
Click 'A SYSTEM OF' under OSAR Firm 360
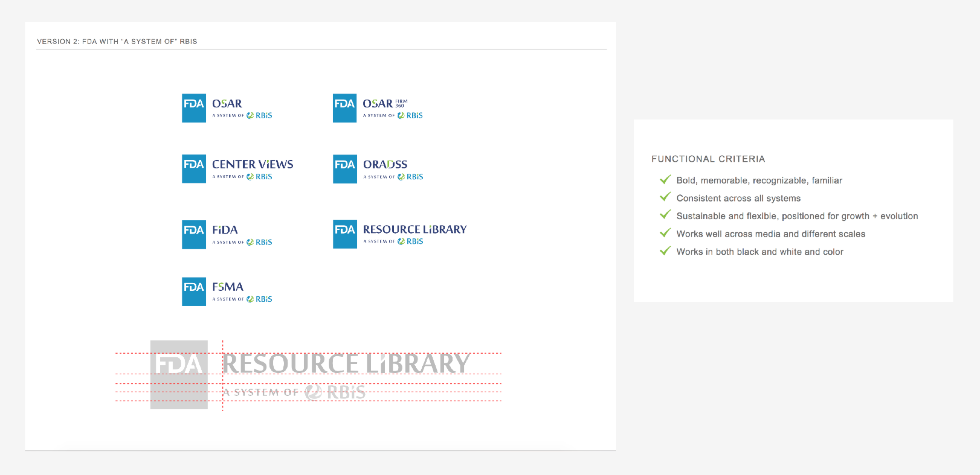point(379,116)
